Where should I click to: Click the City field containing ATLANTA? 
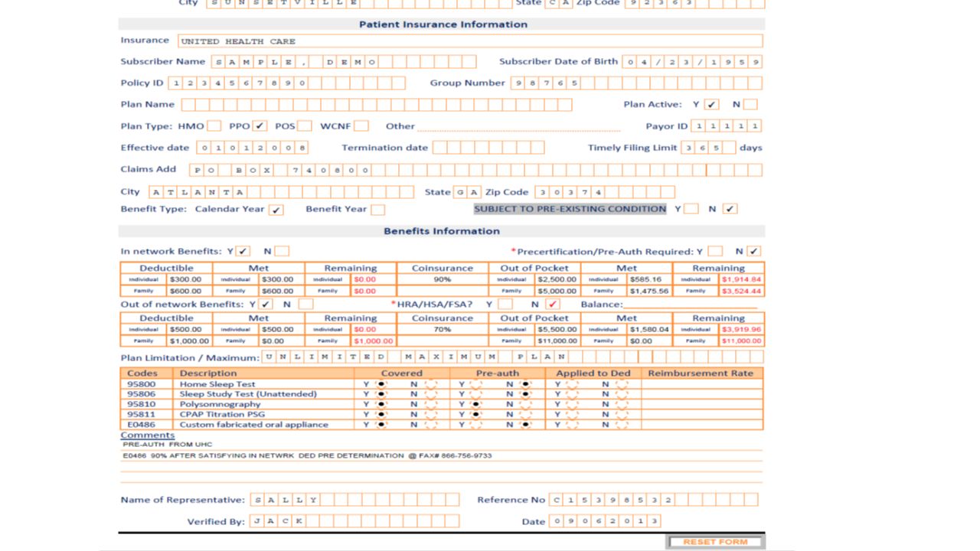point(280,192)
